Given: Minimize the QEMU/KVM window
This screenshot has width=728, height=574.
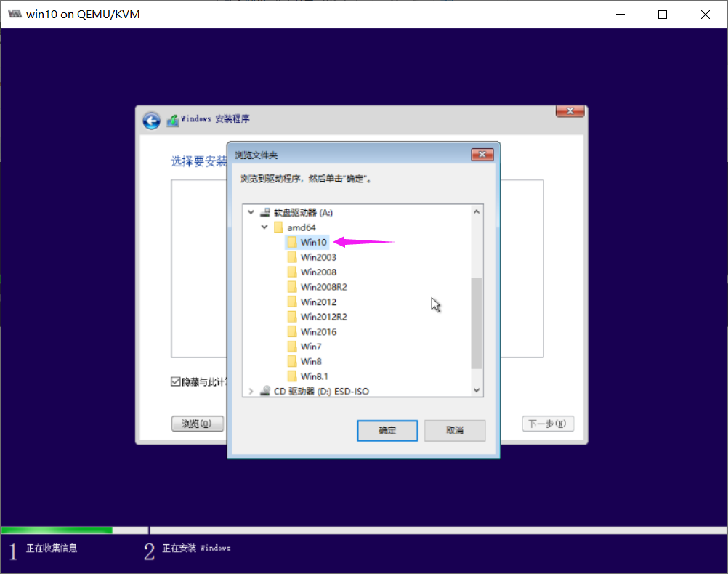Looking at the screenshot, I should click(x=620, y=15).
